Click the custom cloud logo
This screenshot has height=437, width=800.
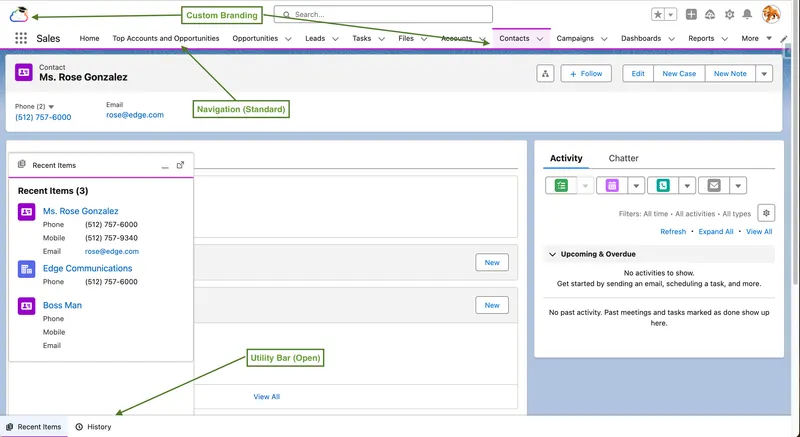(19, 14)
